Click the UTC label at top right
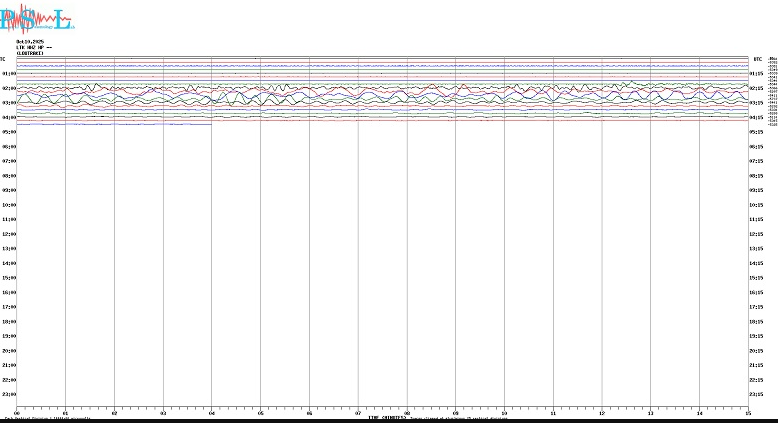The height and width of the screenshot is (423, 778). (x=757, y=59)
